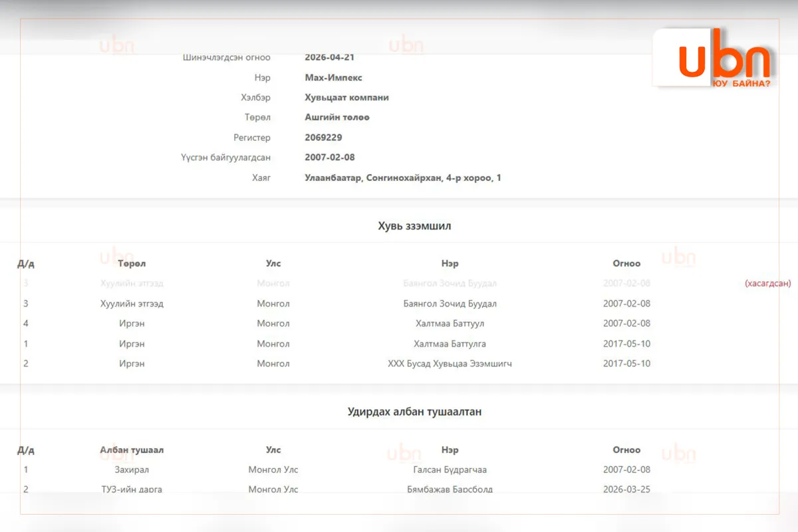Click 'Иргэн' in the 'Халтмаа Баттуул' row
The image size is (798, 532).
132,324
